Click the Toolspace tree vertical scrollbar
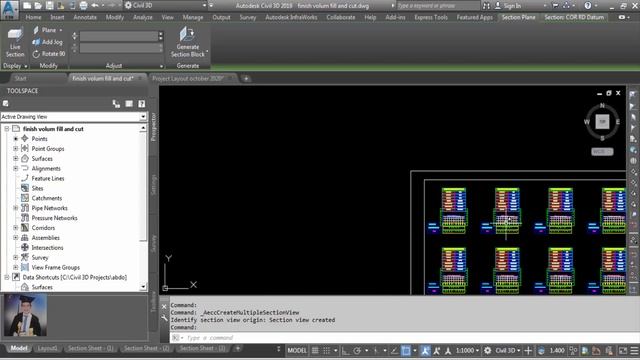Screen dimensions: 640x360 coord(143,208)
